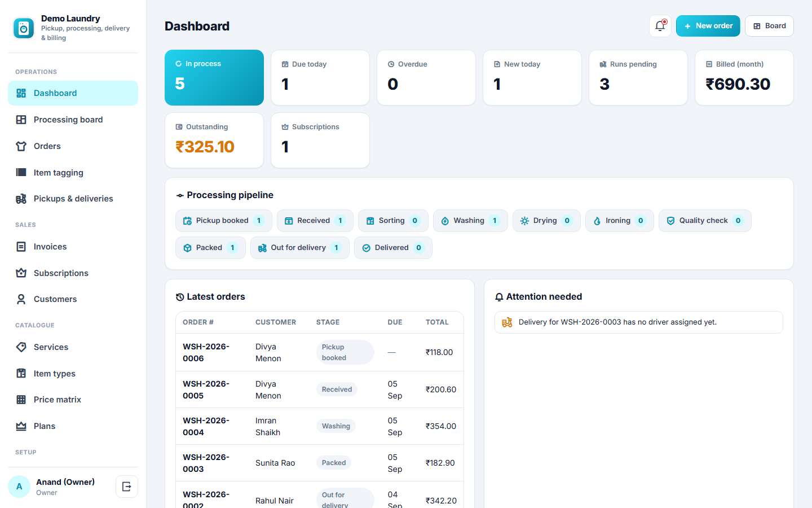Open the Billed (month) stat card
Image resolution: width=812 pixels, height=508 pixels.
pos(744,77)
